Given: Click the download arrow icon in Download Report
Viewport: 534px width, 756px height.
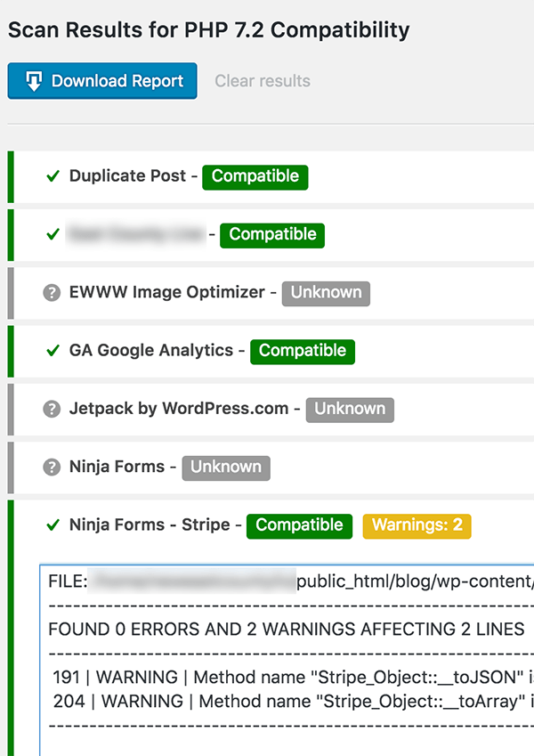Looking at the screenshot, I should pos(33,81).
